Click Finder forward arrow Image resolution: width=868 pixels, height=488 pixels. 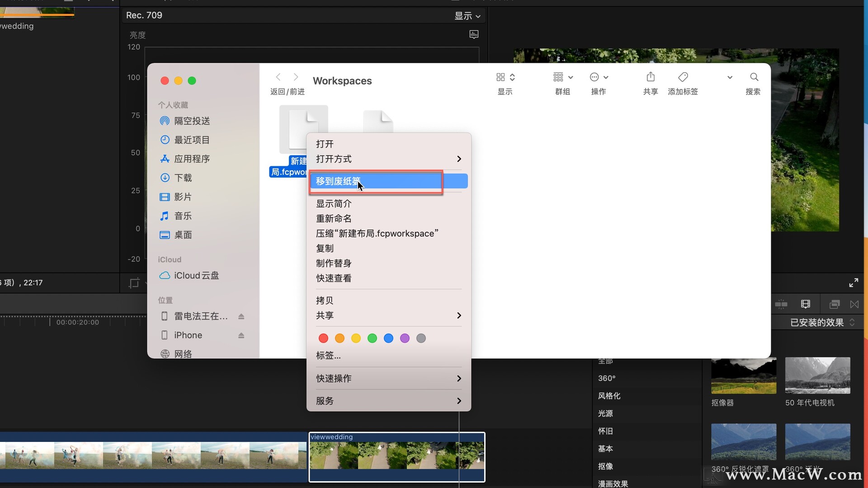[296, 77]
